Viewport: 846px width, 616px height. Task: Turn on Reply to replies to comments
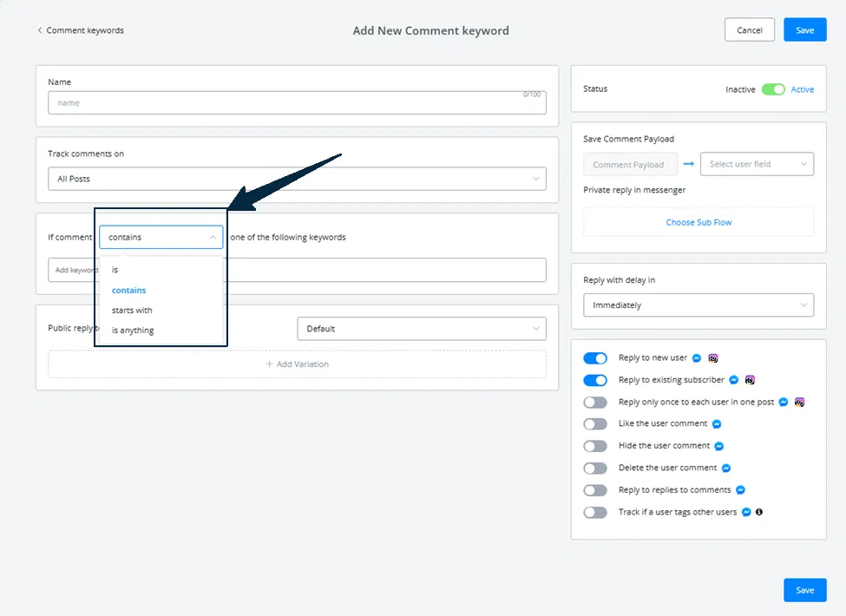pos(595,490)
